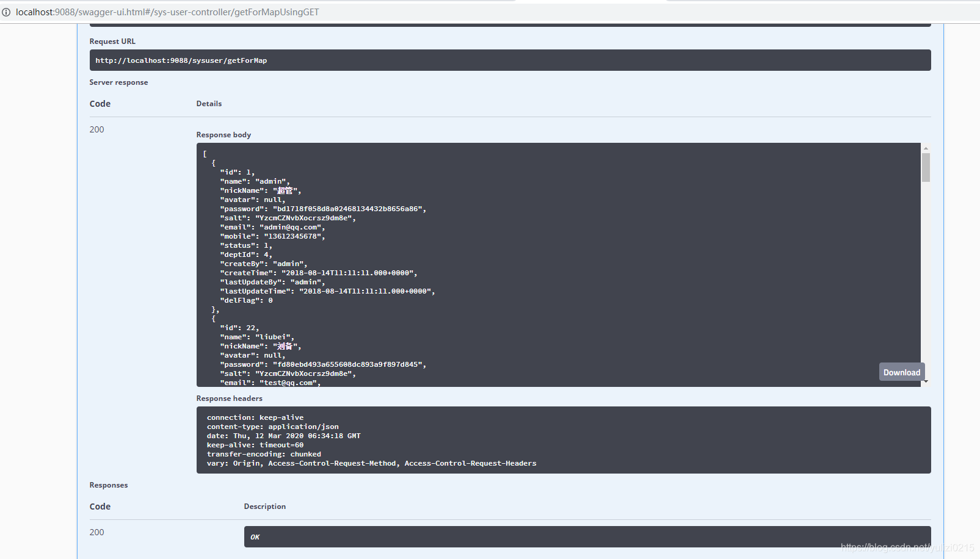The width and height of the screenshot is (980, 559).
Task: Click the blog.csdn.net watermark link
Action: click(907, 547)
